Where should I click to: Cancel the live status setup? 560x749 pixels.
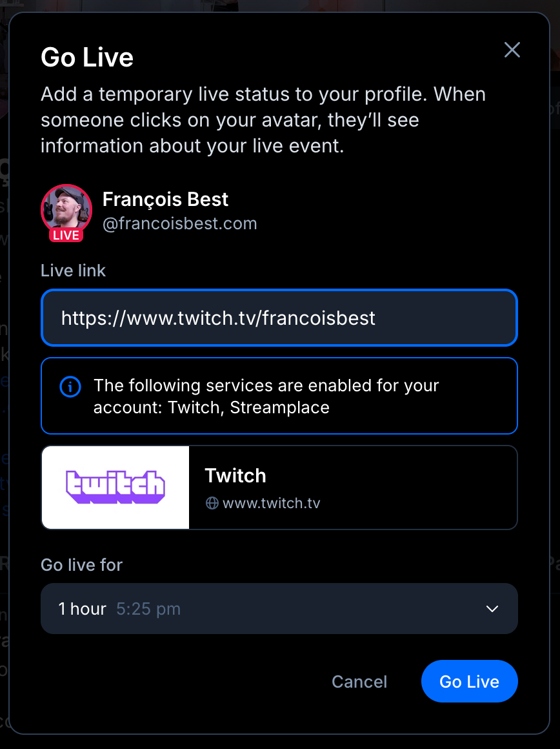(359, 682)
